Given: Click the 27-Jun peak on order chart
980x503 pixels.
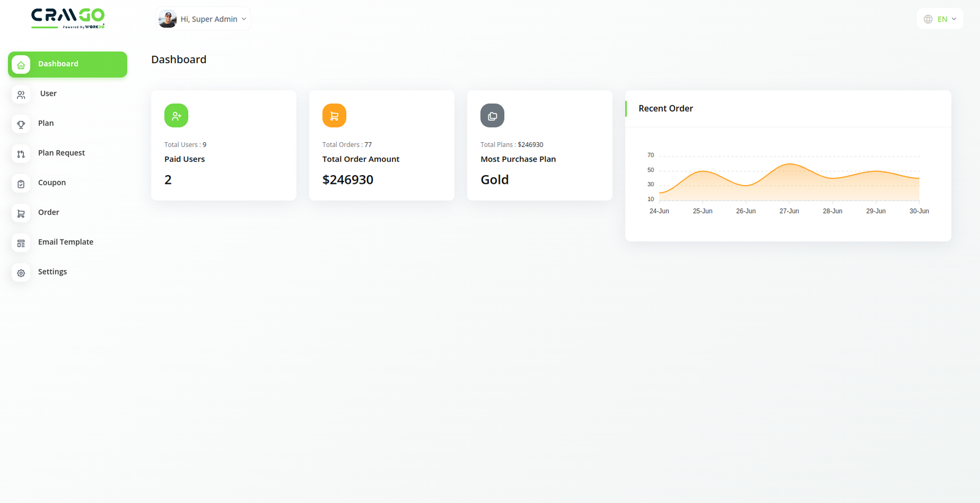Looking at the screenshot, I should [x=790, y=164].
